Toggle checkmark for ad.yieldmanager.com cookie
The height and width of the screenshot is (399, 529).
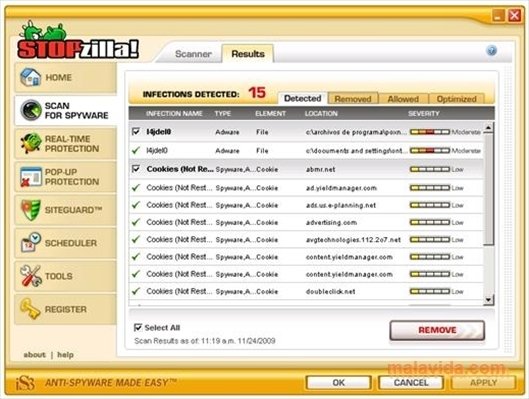(x=136, y=188)
